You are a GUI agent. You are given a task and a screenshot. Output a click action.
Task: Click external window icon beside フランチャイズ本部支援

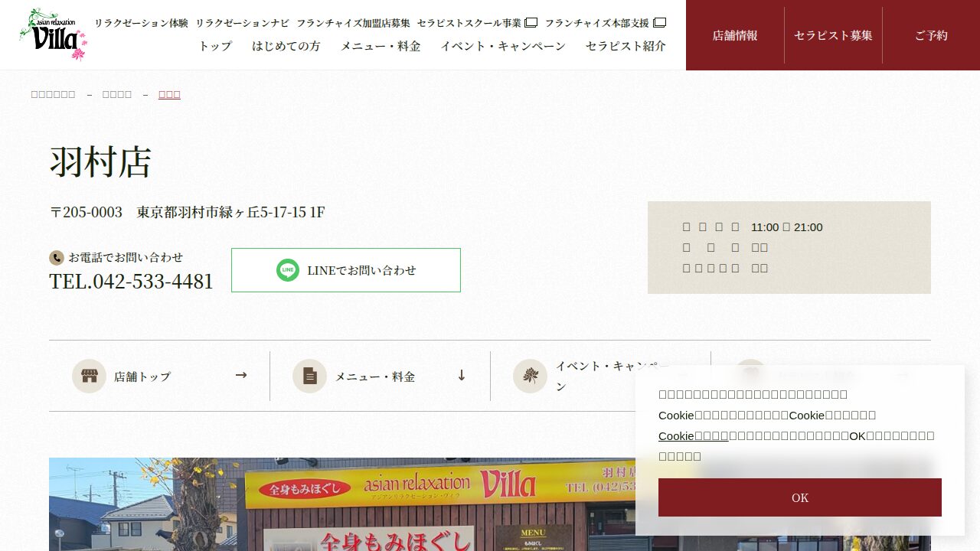[659, 23]
